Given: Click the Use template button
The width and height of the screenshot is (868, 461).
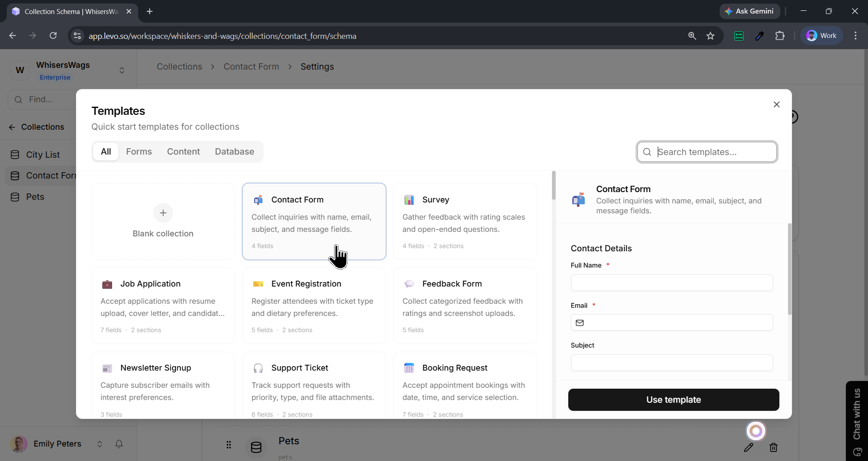Looking at the screenshot, I should [x=673, y=400].
